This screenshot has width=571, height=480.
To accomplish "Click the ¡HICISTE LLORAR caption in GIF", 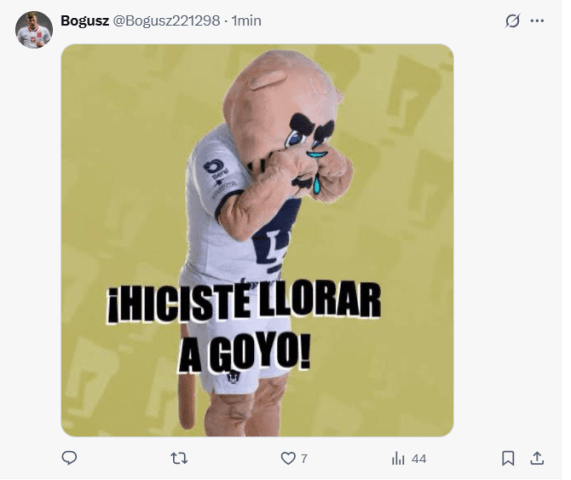I will coord(244,303).
